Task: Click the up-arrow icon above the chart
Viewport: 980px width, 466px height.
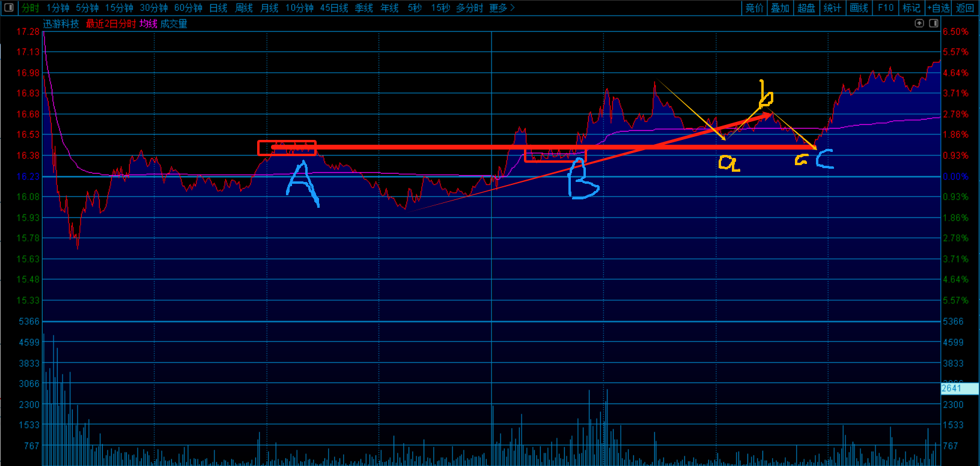Action: pos(919,23)
